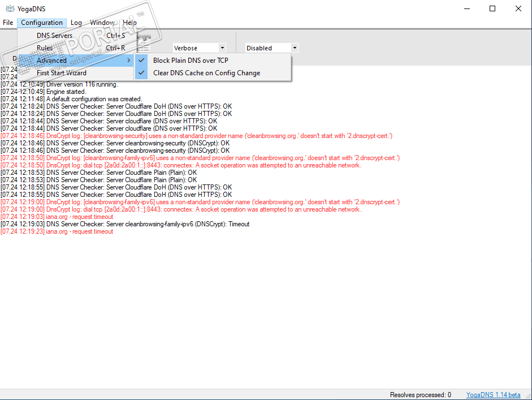Select the 12:18:50 cleanbrowsing-family-ipv6 non-standard provider line
Viewport: 532px width, 400px height.
[x=200, y=158]
